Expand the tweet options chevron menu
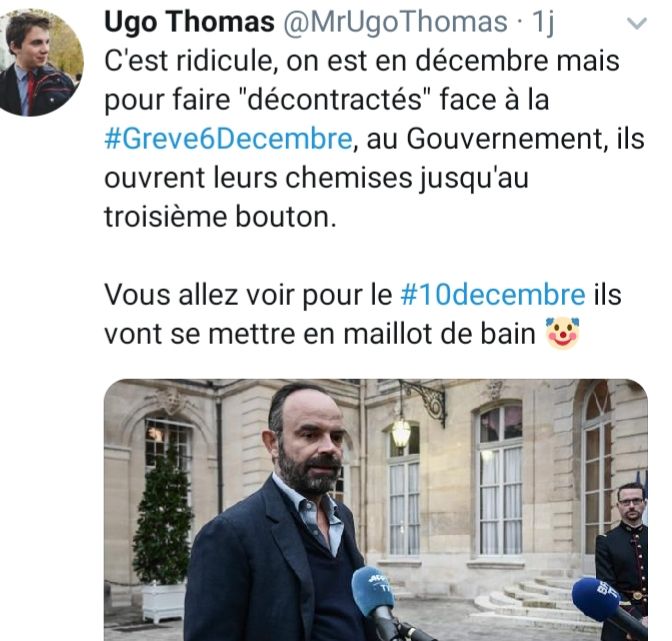The width and height of the screenshot is (672, 641). click(636, 24)
